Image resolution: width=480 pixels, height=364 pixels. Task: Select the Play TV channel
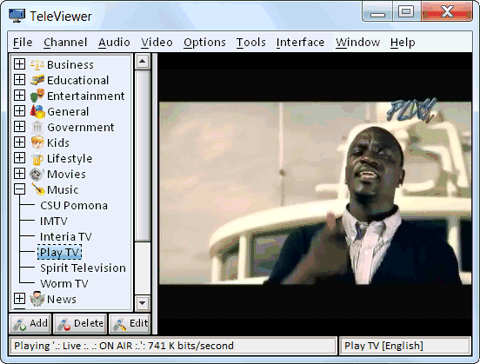(x=60, y=252)
